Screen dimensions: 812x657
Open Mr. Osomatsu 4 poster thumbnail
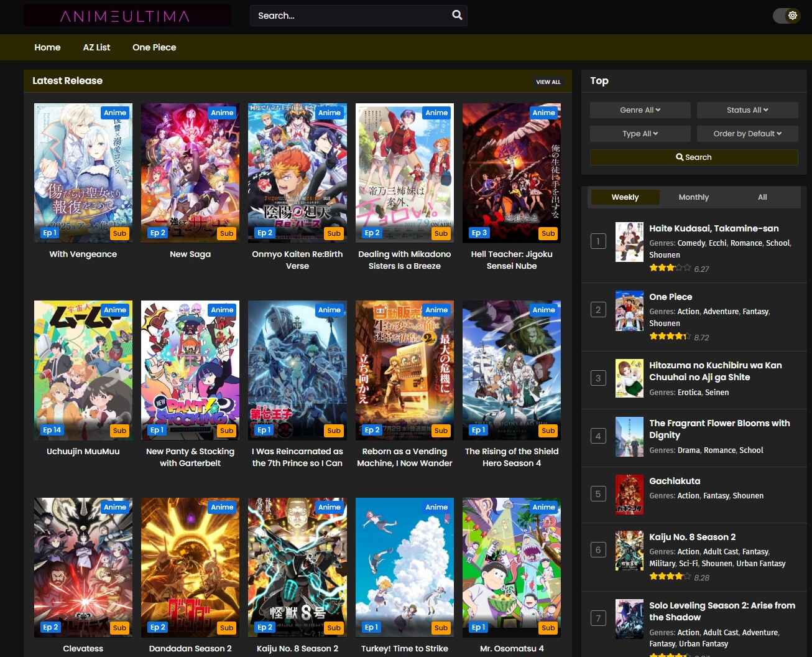[x=512, y=567]
